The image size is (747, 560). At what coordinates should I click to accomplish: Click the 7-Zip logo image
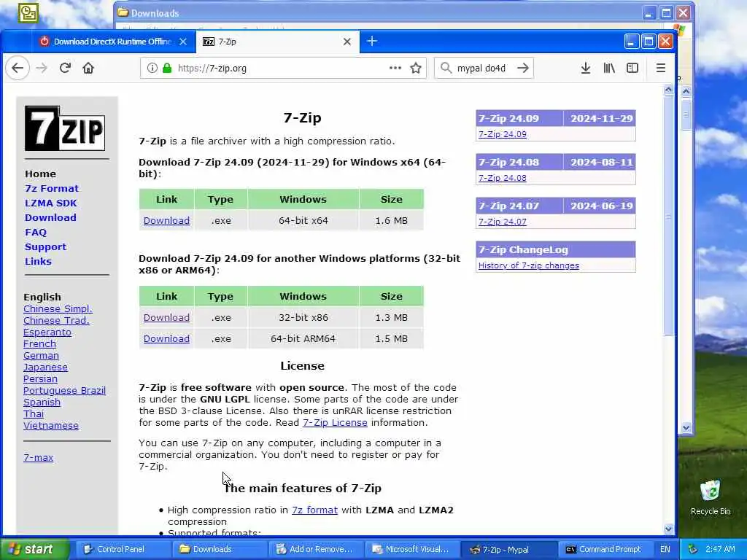tap(65, 128)
